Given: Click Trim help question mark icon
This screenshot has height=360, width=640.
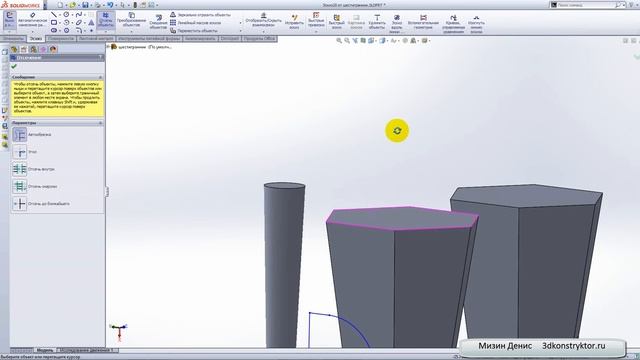Looking at the screenshot, I should tap(100, 58).
